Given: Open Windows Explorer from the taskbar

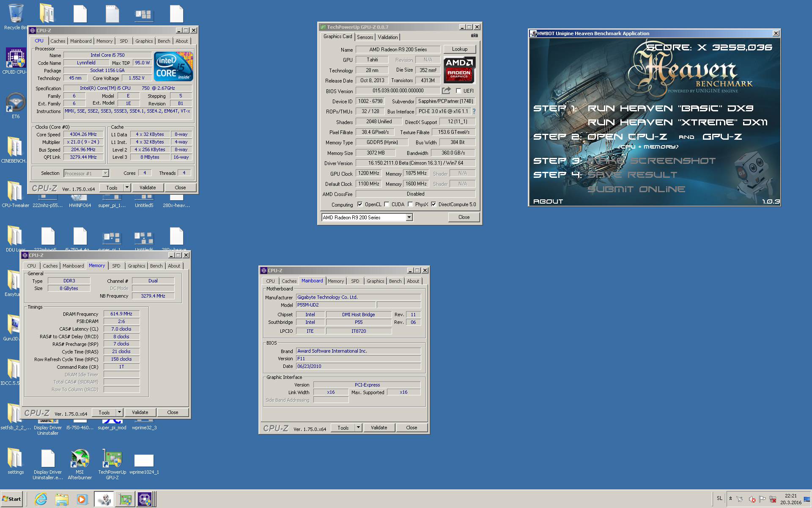Looking at the screenshot, I should (x=61, y=499).
